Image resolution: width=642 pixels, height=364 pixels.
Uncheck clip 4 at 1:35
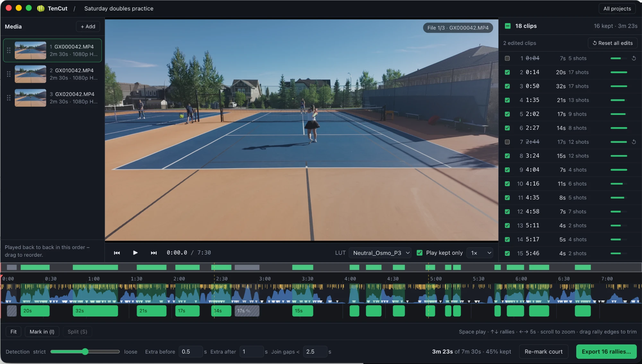[507, 100]
